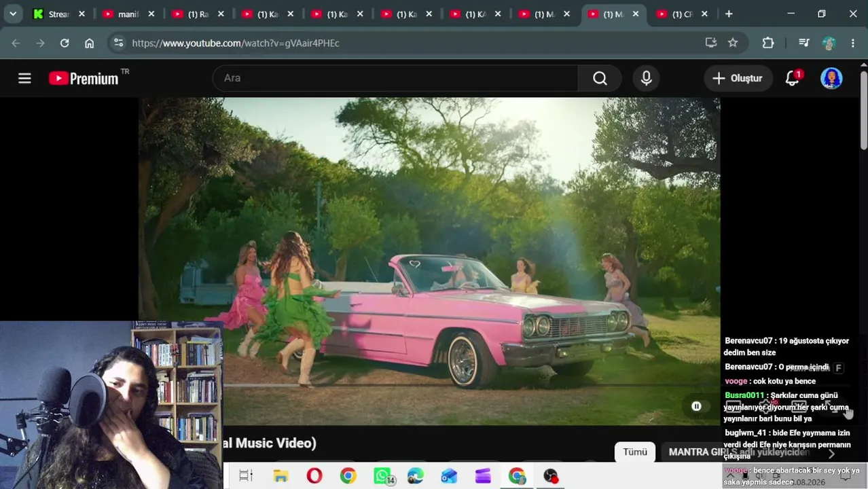
Task: Go back in browser history
Action: click(x=16, y=43)
